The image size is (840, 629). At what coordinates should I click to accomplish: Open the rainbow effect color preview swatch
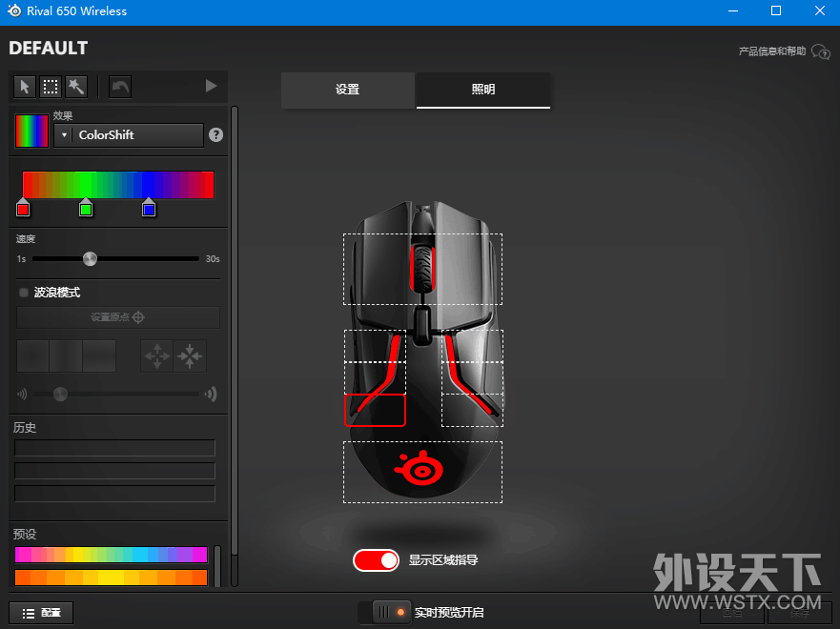31,131
